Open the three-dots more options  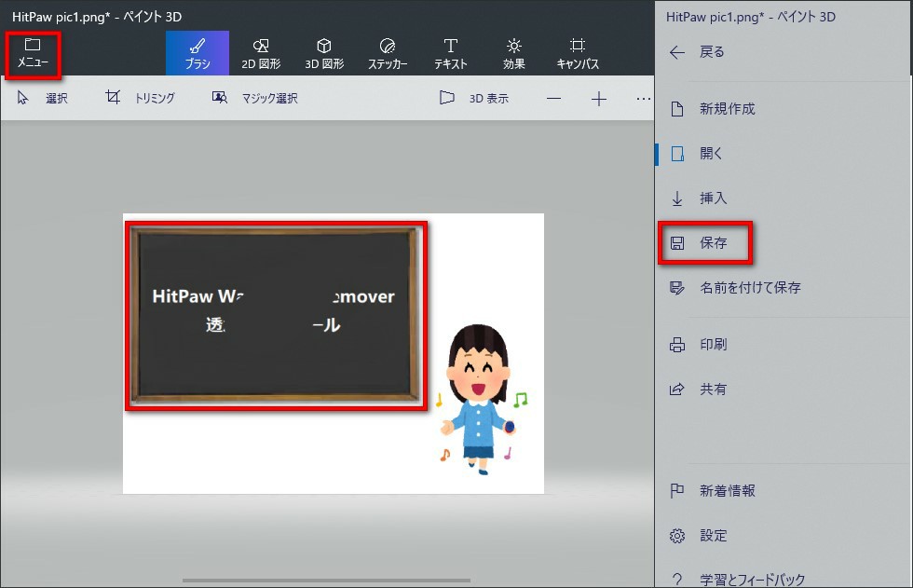[643, 99]
